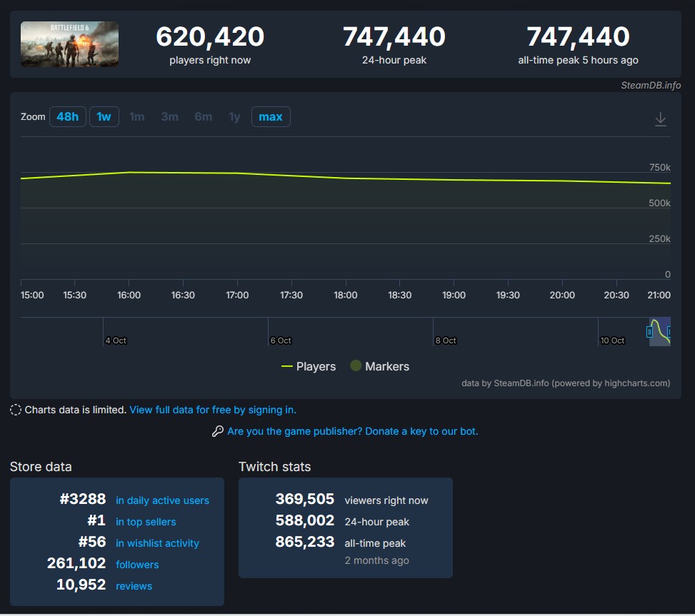Image resolution: width=695 pixels, height=616 pixels.
Task: Click the 6 Oct label in navigator
Action: (x=281, y=340)
